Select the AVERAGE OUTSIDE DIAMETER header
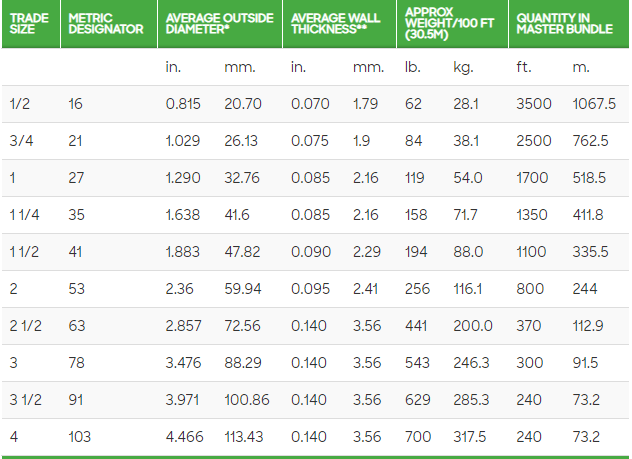Screen dimensions: 632x459 point(218,24)
